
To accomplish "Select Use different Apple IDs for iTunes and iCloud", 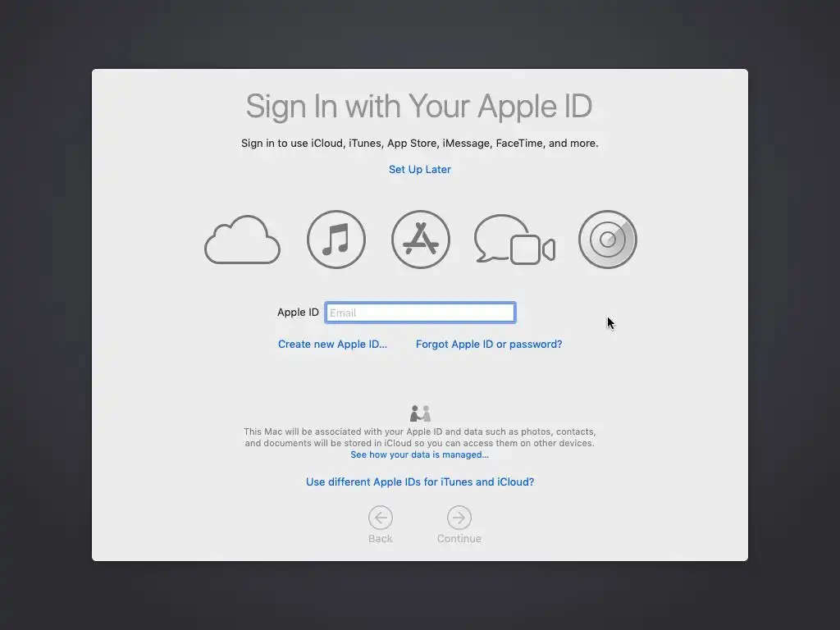I will [419, 482].
